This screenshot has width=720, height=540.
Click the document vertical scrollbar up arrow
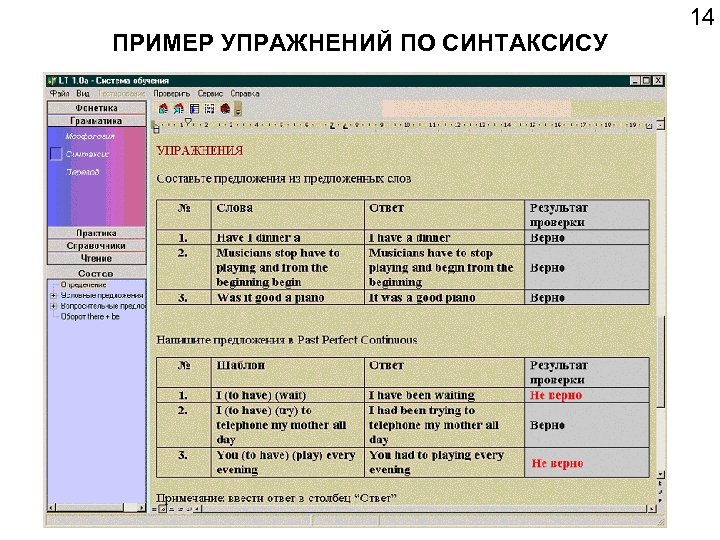(x=660, y=124)
